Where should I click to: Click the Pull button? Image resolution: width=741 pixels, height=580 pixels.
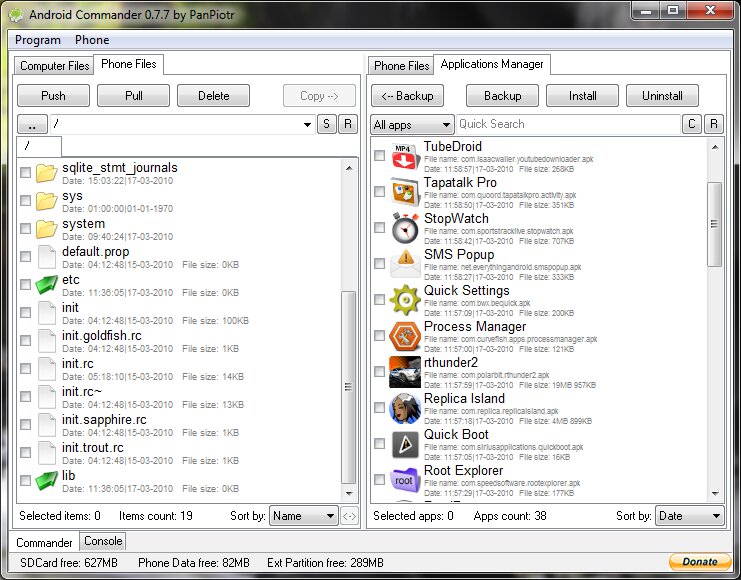click(133, 96)
